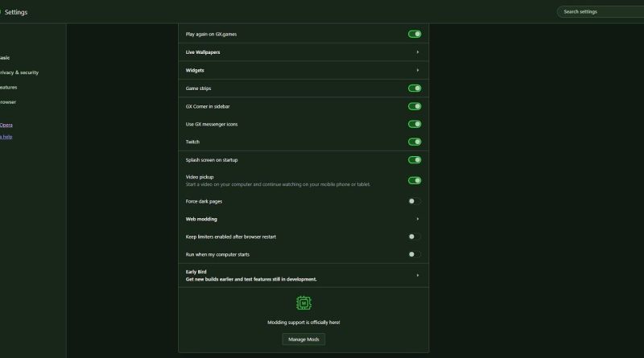This screenshot has height=358, width=644.
Task: Disable Play again on GX.games toggle
Action: click(415, 34)
